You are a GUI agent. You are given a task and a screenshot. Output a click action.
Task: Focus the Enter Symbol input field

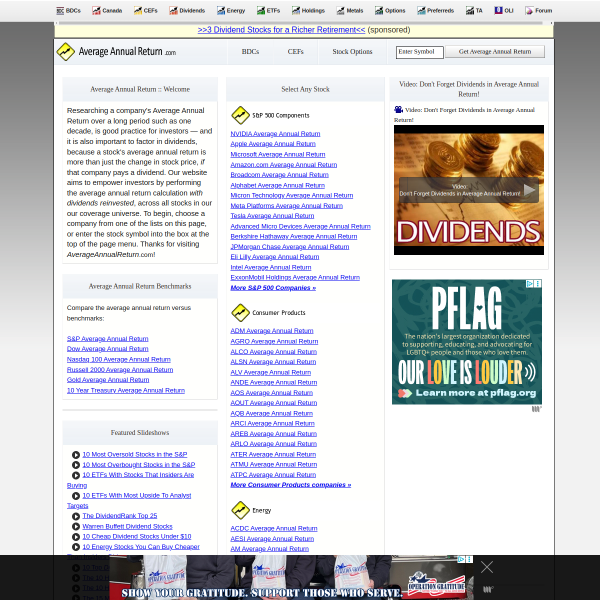[x=420, y=52]
